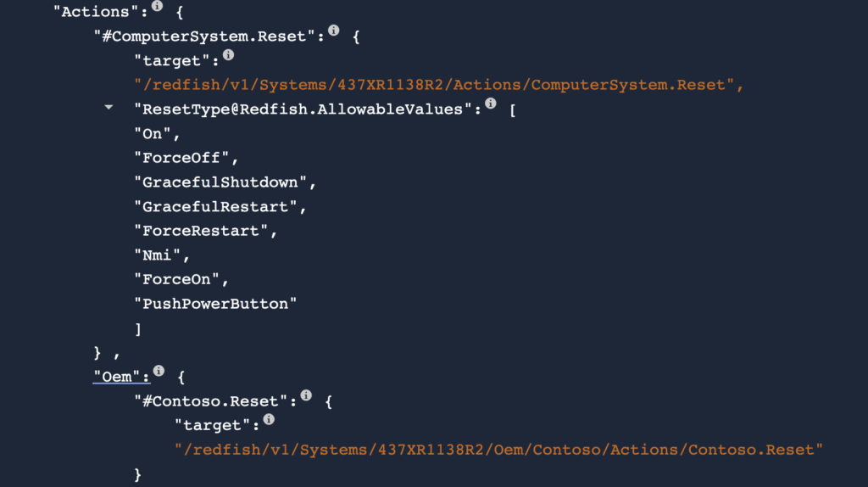The image size is (868, 487).
Task: Click info icon beside "#Contoso.Reset"
Action: (x=306, y=395)
